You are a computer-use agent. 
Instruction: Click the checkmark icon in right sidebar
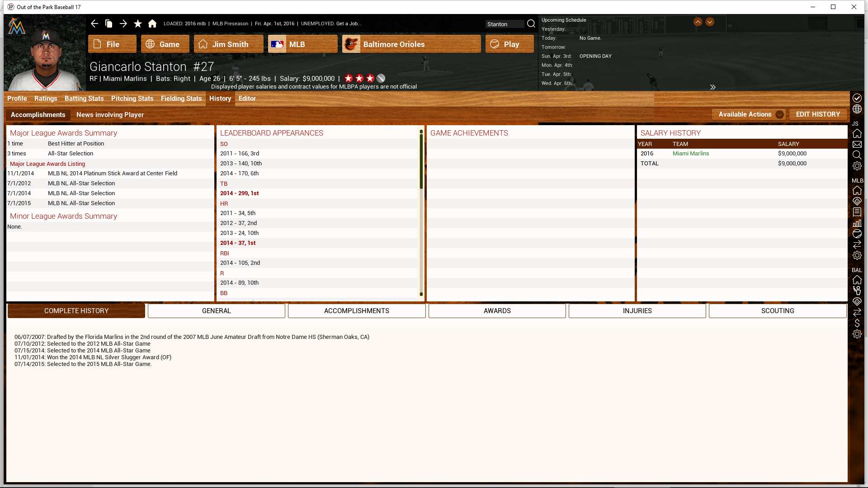(x=857, y=98)
